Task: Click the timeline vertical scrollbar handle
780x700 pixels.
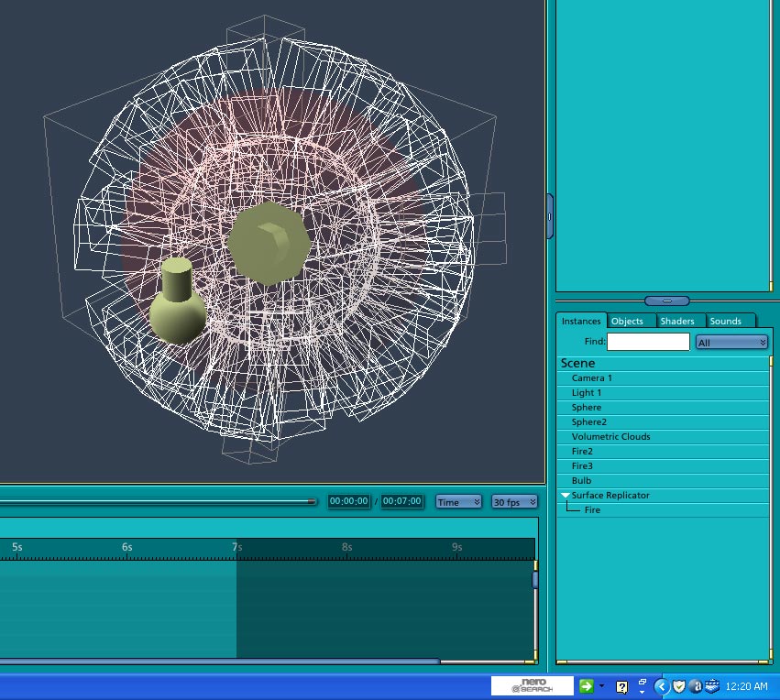Action: pos(535,580)
